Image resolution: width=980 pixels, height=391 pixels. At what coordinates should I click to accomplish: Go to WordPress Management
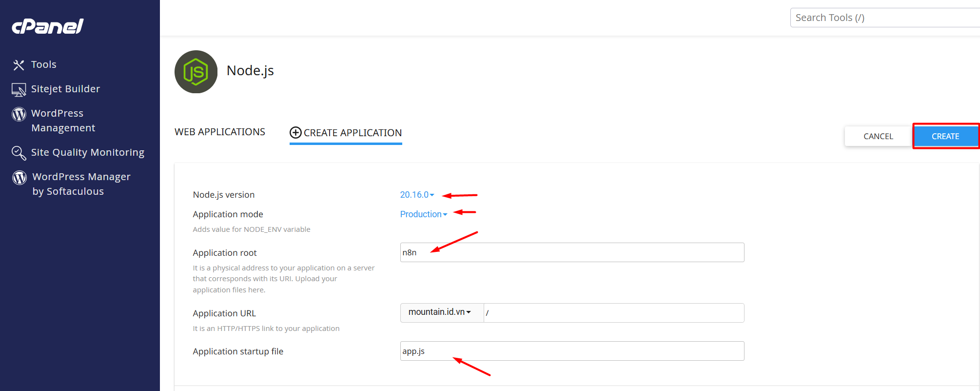tap(63, 121)
